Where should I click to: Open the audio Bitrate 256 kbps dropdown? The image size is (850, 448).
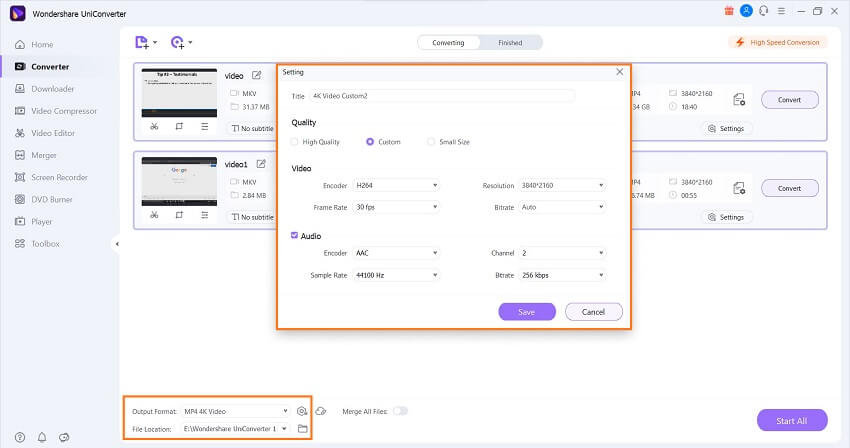(562, 276)
